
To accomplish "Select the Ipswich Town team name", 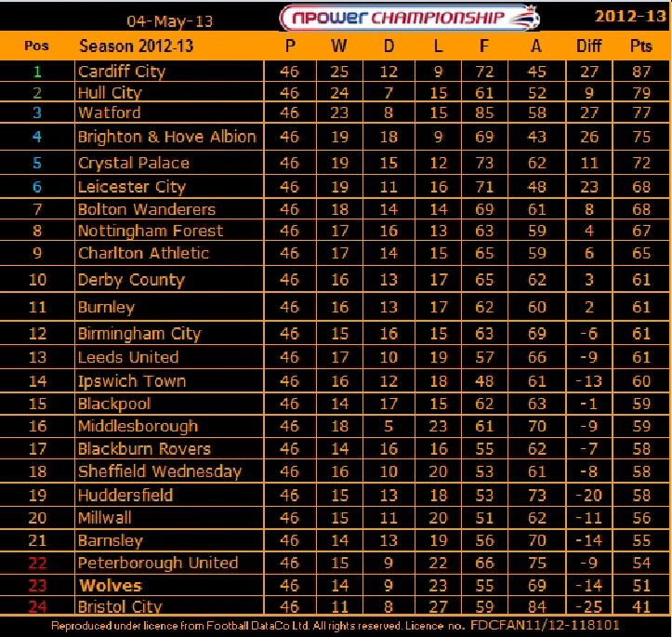I will [x=132, y=381].
